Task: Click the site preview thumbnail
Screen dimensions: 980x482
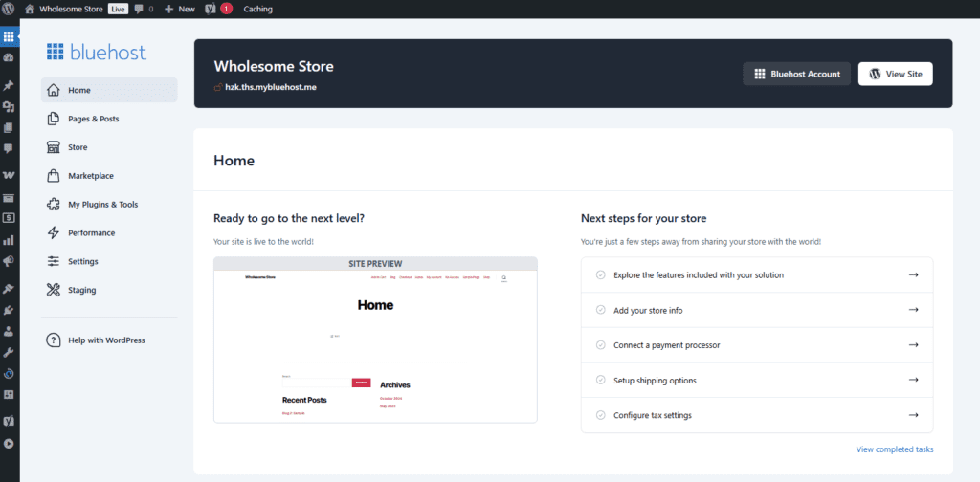Action: (375, 340)
